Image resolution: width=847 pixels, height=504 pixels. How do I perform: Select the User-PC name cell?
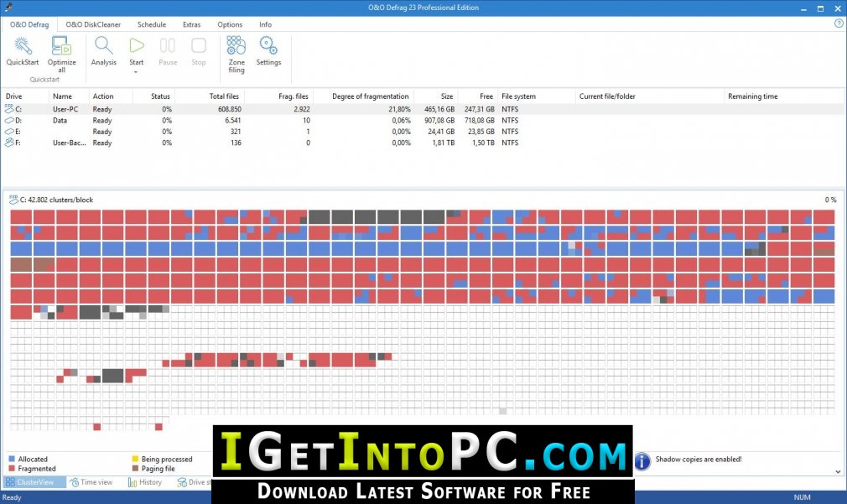pyautogui.click(x=65, y=109)
